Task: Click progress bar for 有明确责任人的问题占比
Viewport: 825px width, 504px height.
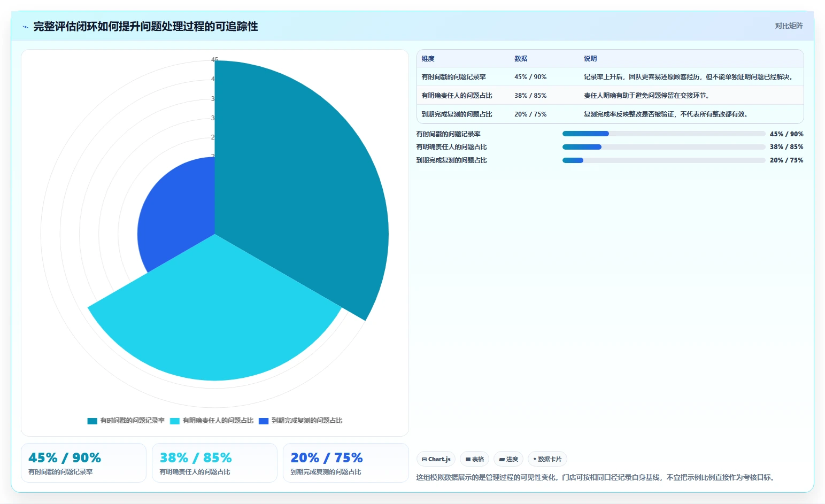Action: (x=664, y=147)
